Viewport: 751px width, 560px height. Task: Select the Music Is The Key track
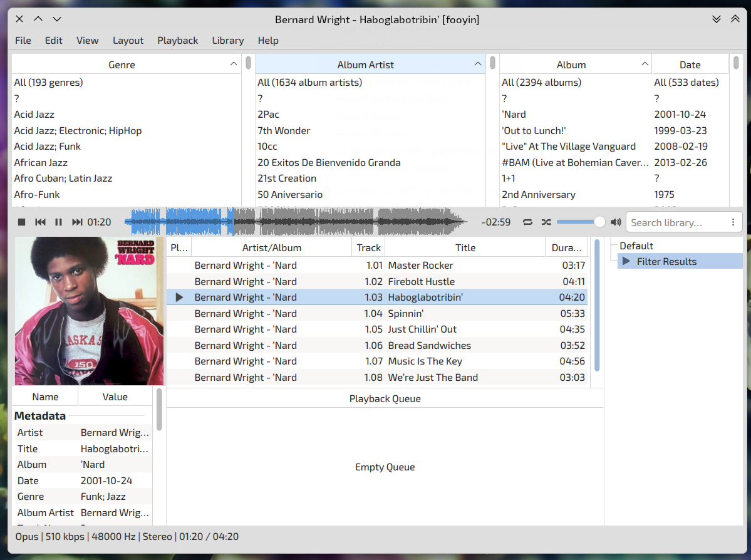pyautogui.click(x=378, y=361)
